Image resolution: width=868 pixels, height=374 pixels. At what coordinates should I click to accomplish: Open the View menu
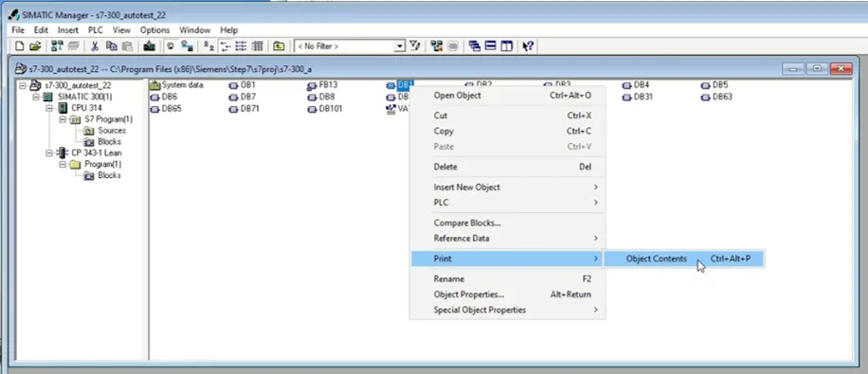click(122, 30)
